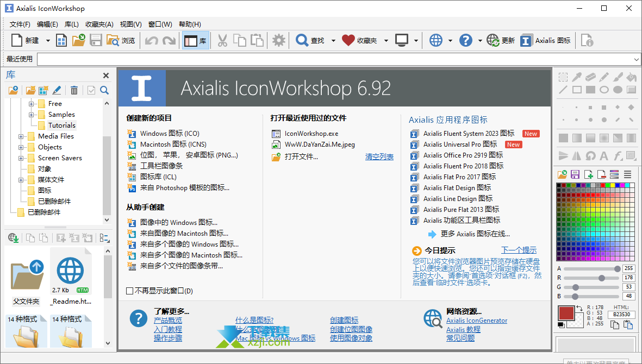Click the globe web toolbar icon
Screen dimensions: 642x364
point(435,41)
